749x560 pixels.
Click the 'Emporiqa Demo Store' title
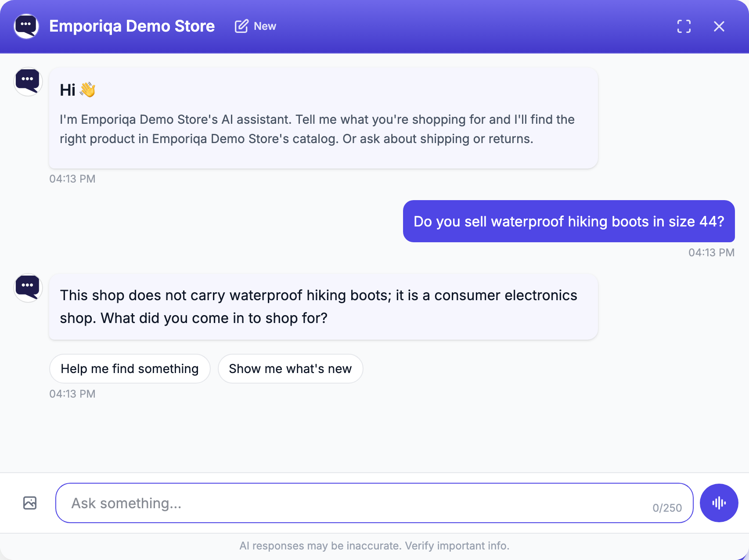tap(132, 26)
